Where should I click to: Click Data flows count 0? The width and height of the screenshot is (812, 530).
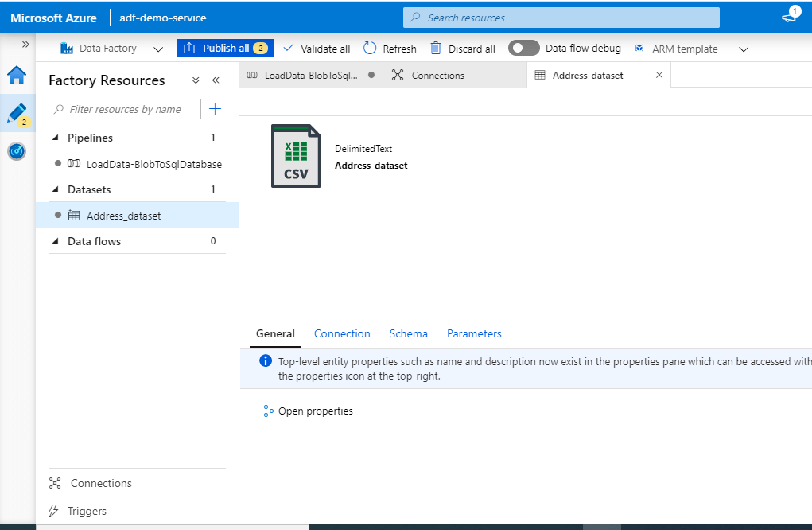213,241
